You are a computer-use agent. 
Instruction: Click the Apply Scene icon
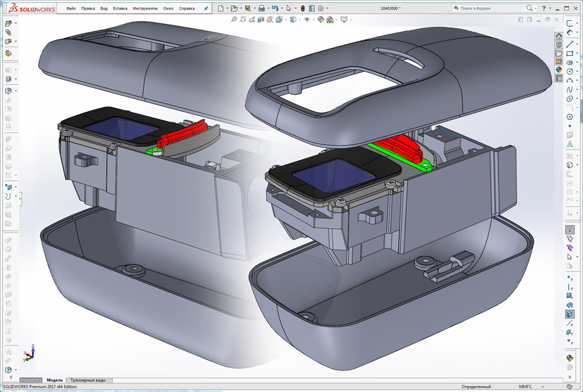point(330,19)
